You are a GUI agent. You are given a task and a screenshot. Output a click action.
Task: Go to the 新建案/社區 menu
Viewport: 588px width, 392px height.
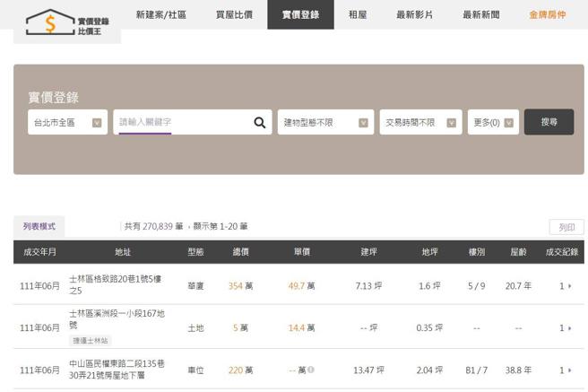click(x=161, y=15)
